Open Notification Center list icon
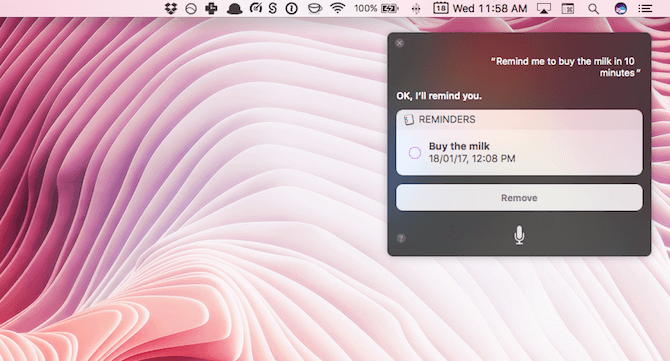The image size is (670, 361). pyautogui.click(x=645, y=8)
